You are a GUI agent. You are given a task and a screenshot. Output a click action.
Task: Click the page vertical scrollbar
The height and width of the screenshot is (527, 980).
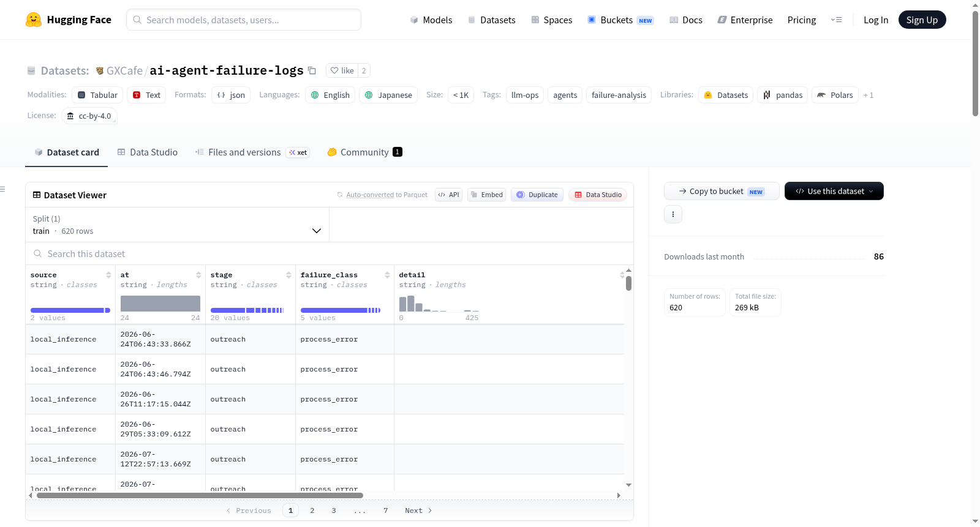975,63
